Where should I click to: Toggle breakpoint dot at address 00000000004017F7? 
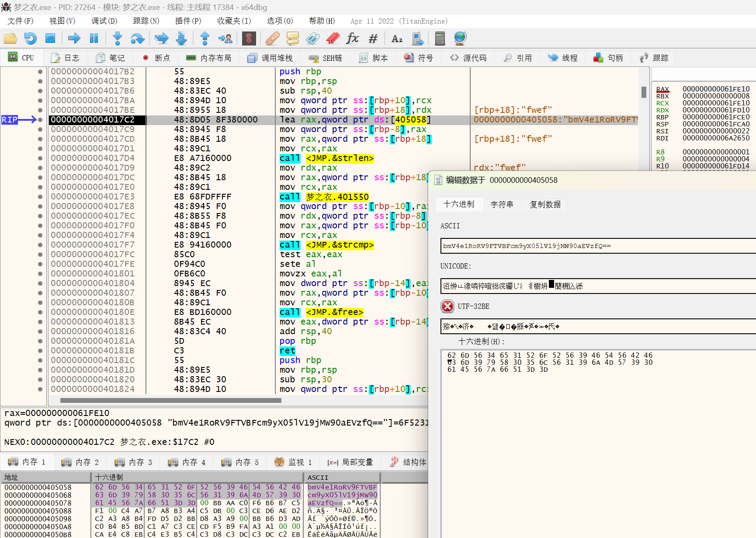[40, 245]
